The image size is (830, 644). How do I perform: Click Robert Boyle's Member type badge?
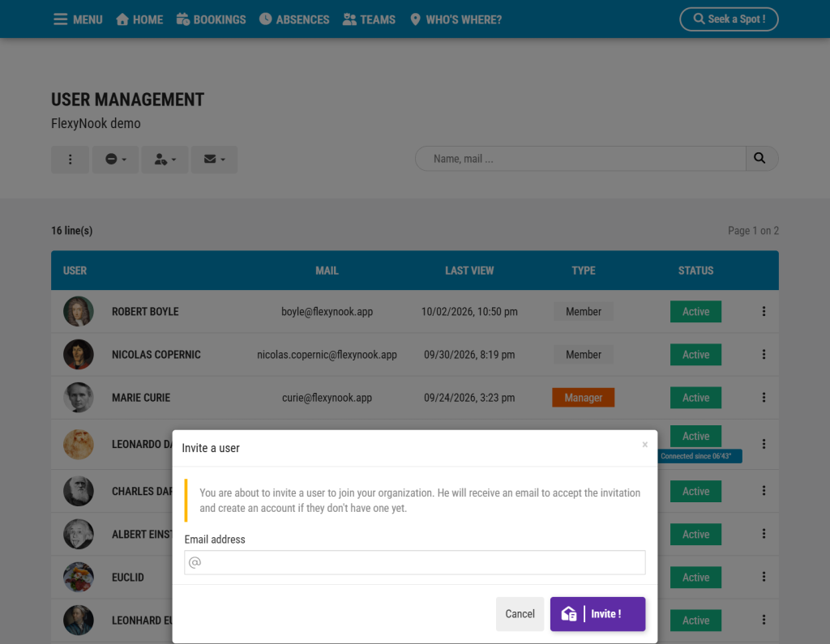(584, 312)
